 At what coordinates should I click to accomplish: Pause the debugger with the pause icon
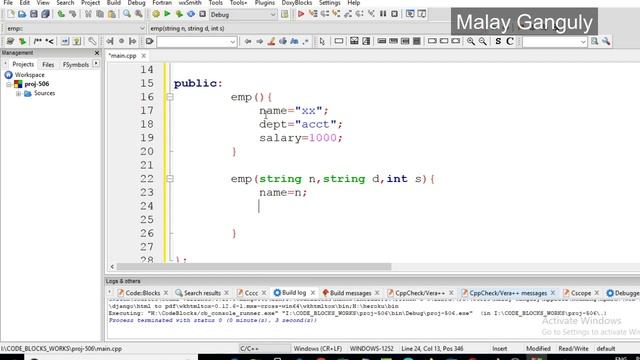(383, 14)
